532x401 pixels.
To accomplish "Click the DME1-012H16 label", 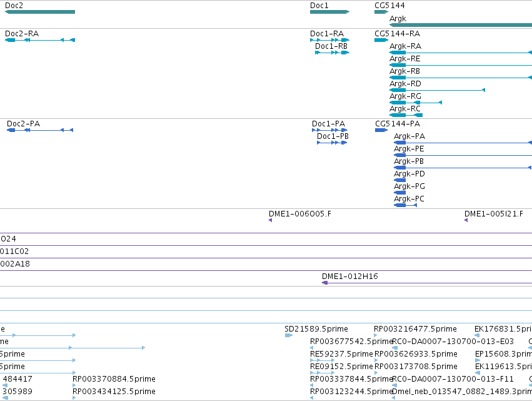I will [350, 277].
